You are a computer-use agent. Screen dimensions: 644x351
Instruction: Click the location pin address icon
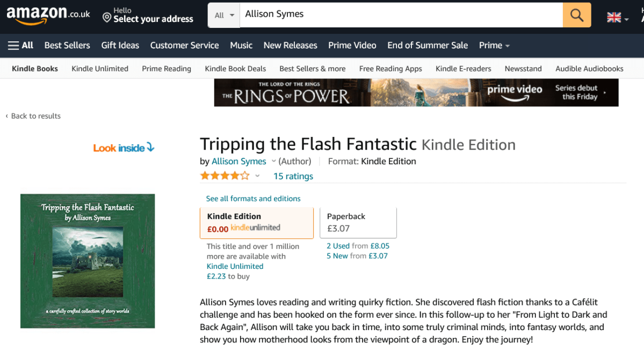coord(107,18)
